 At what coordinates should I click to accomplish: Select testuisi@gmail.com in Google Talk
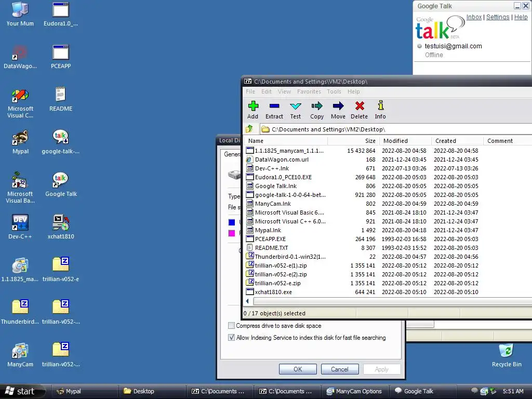tap(453, 46)
